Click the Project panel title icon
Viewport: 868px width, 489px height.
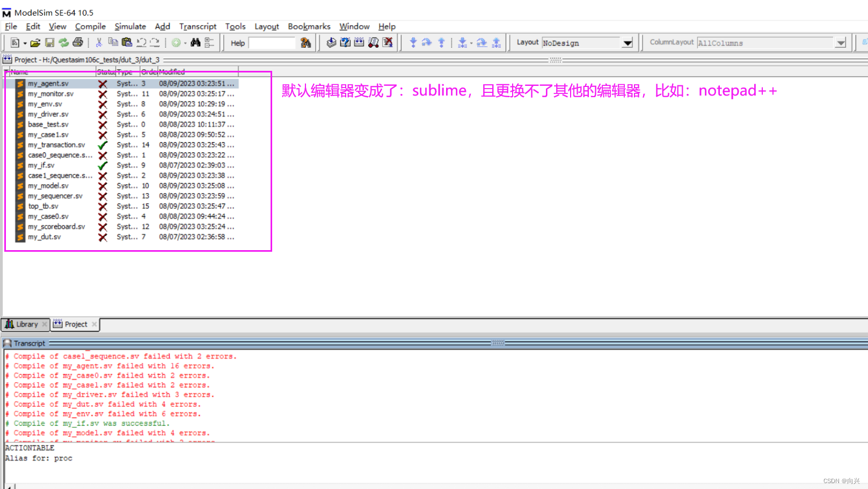pyautogui.click(x=7, y=60)
